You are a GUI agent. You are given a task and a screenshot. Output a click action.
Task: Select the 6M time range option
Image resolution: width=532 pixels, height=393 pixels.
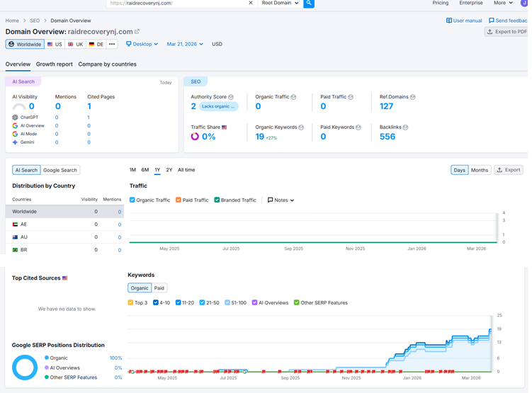[x=145, y=170]
